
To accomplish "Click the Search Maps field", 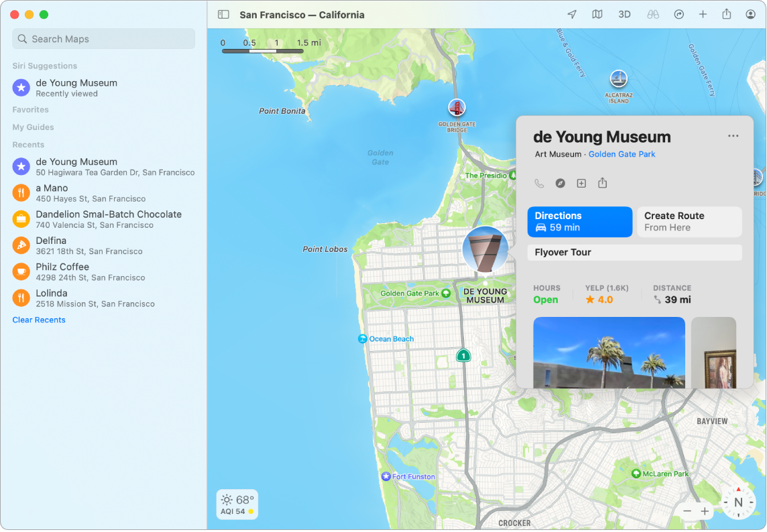I will (x=103, y=38).
